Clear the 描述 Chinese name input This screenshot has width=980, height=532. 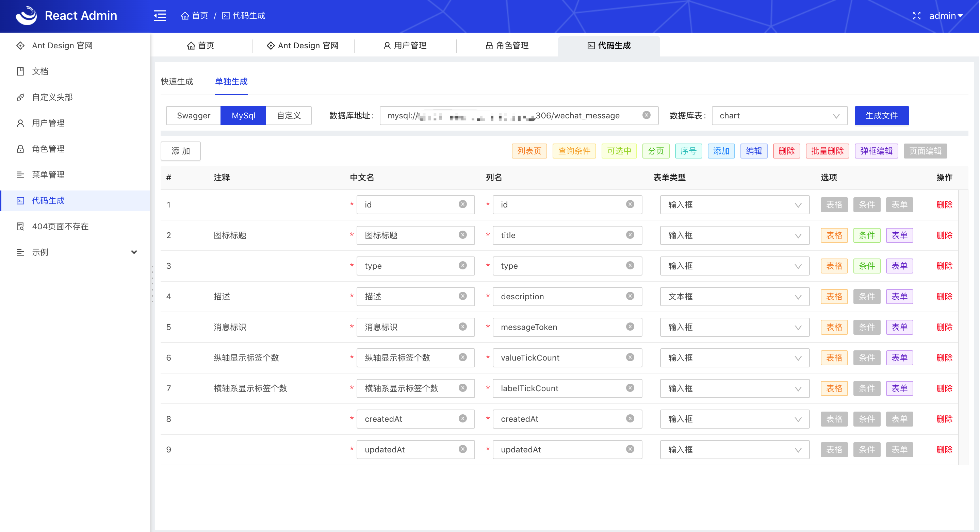pyautogui.click(x=463, y=296)
